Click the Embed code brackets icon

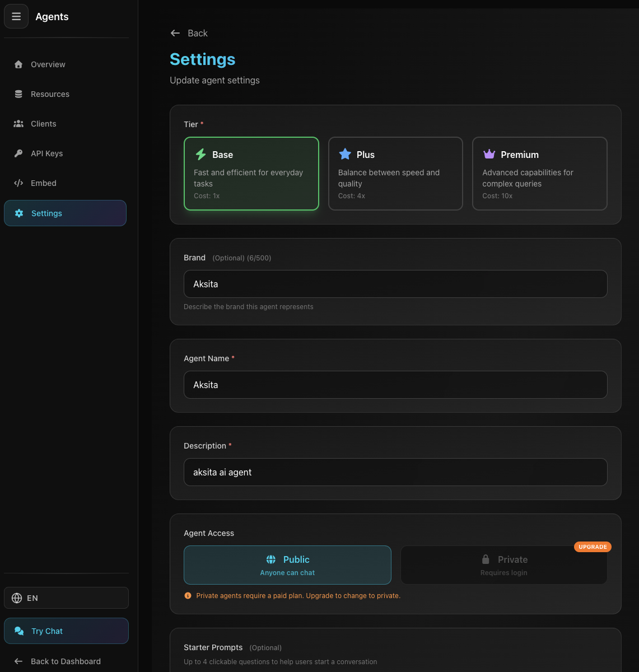point(18,183)
